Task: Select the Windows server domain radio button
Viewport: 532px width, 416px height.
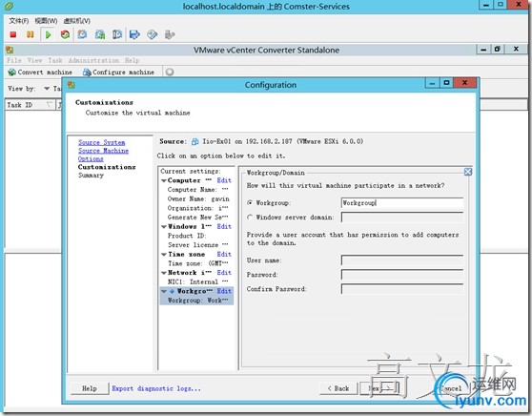Action: click(250, 217)
